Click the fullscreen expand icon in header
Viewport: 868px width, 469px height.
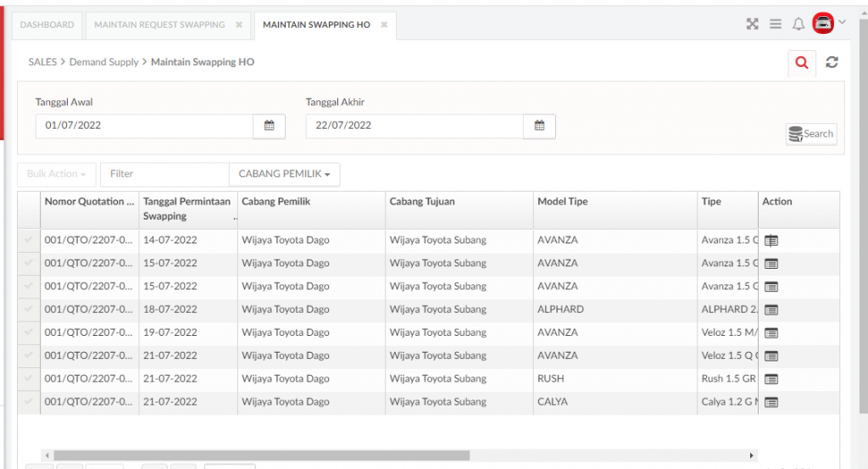[752, 24]
